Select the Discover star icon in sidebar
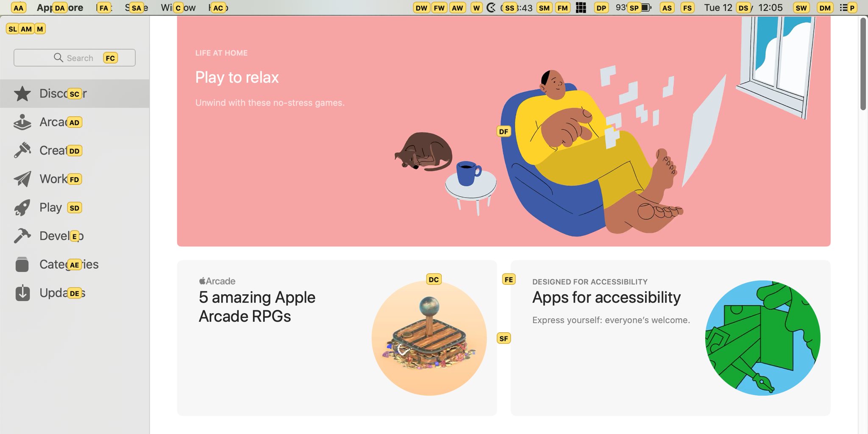This screenshot has height=434, width=868. tap(23, 93)
